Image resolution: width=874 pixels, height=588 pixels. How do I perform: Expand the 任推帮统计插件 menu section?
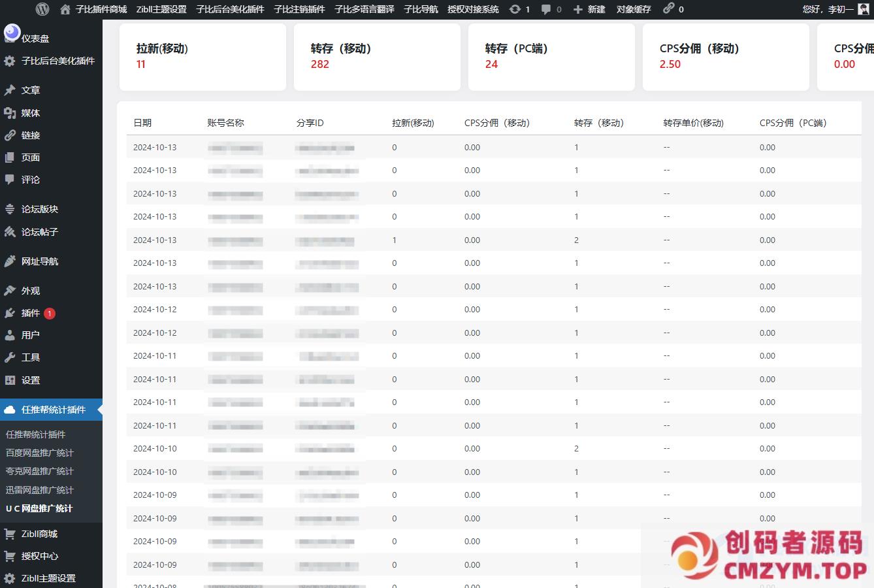(53, 410)
